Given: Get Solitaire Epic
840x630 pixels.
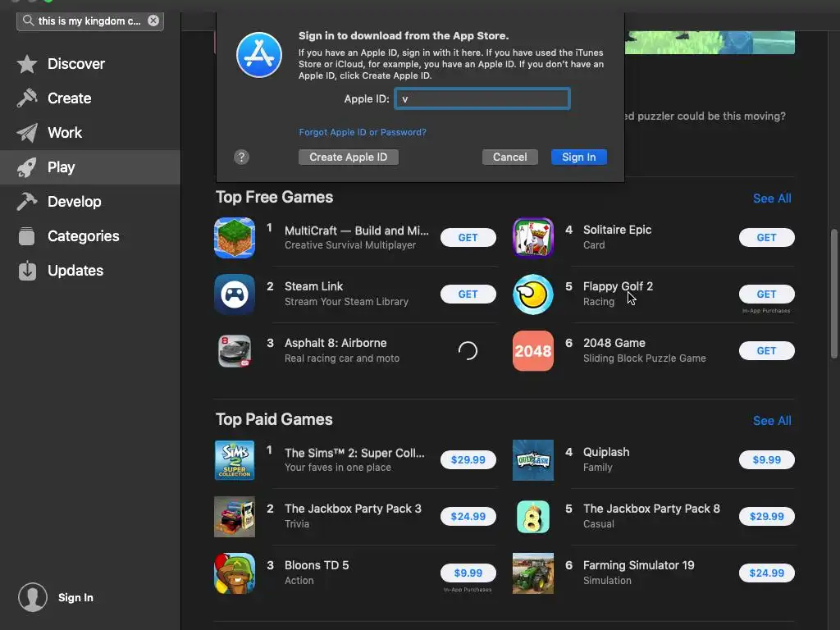Looking at the screenshot, I should (767, 237).
